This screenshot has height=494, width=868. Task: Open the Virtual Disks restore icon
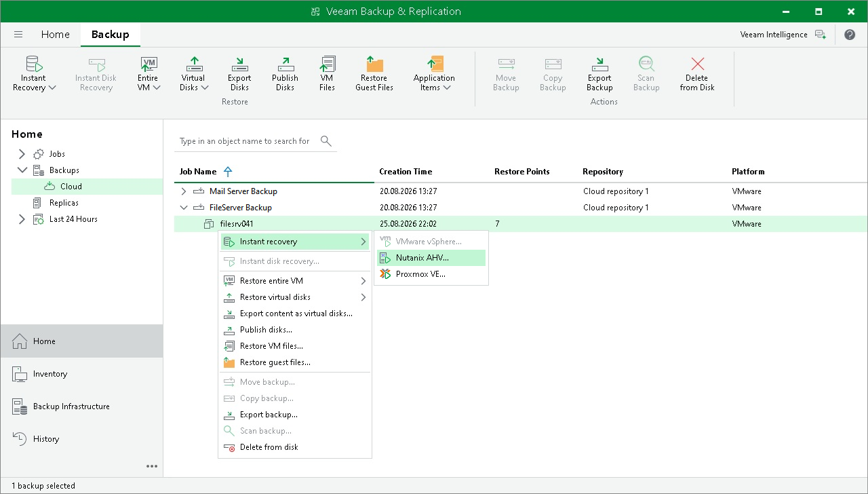[194, 64]
